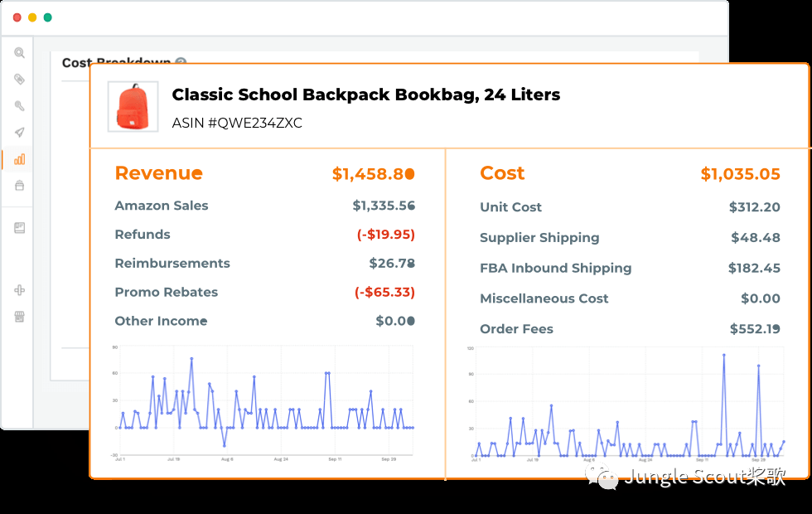Click the book icon in sidebar
This screenshot has width=812, height=514.
point(19,228)
